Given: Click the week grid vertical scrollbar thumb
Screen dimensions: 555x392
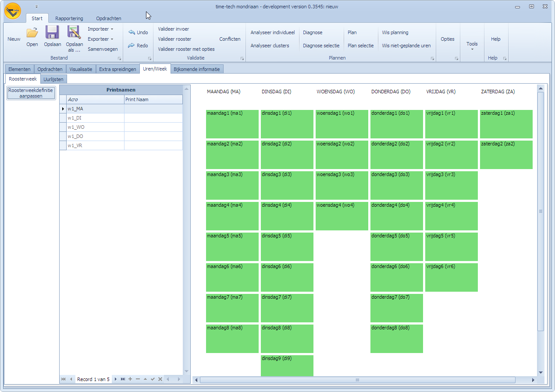Looking at the screenshot, I should tap(541, 211).
